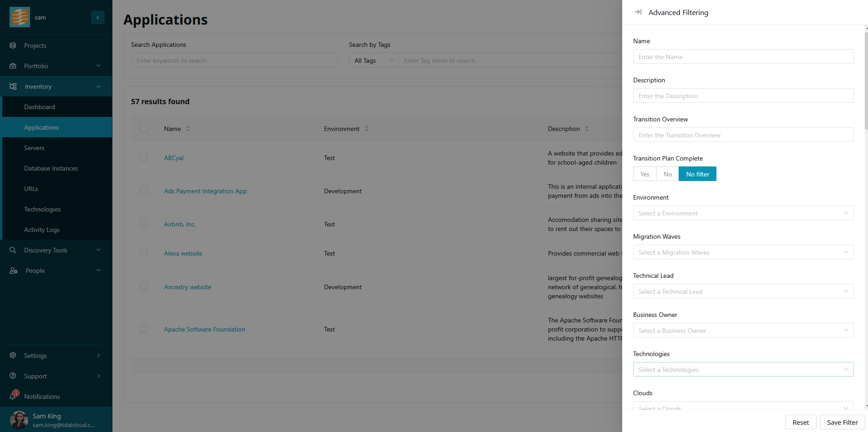868x432 pixels.
Task: Click the collapse sidebar arrow button
Action: pyautogui.click(x=97, y=17)
